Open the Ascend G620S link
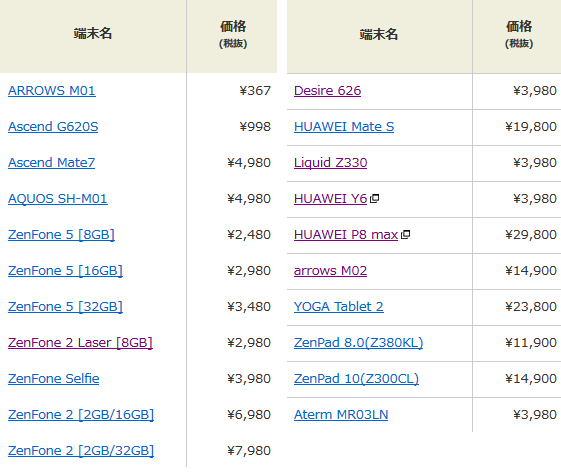Viewport: 561px width, 472px height. point(53,127)
